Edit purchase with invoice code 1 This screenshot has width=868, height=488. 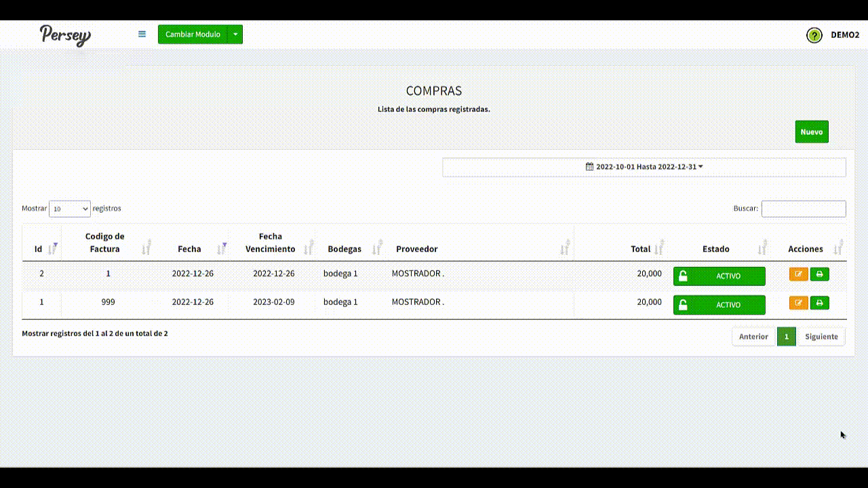point(798,274)
